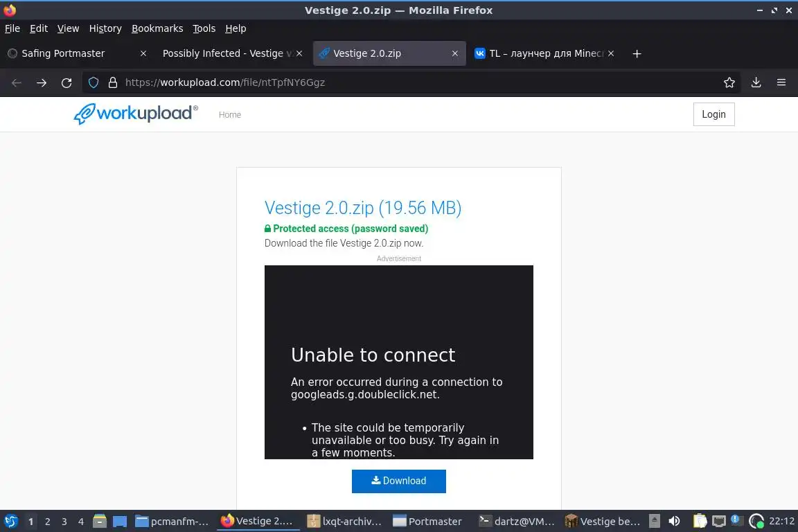Open the notification alert tray icon
The width and height of the screenshot is (798, 532).
tap(736, 520)
